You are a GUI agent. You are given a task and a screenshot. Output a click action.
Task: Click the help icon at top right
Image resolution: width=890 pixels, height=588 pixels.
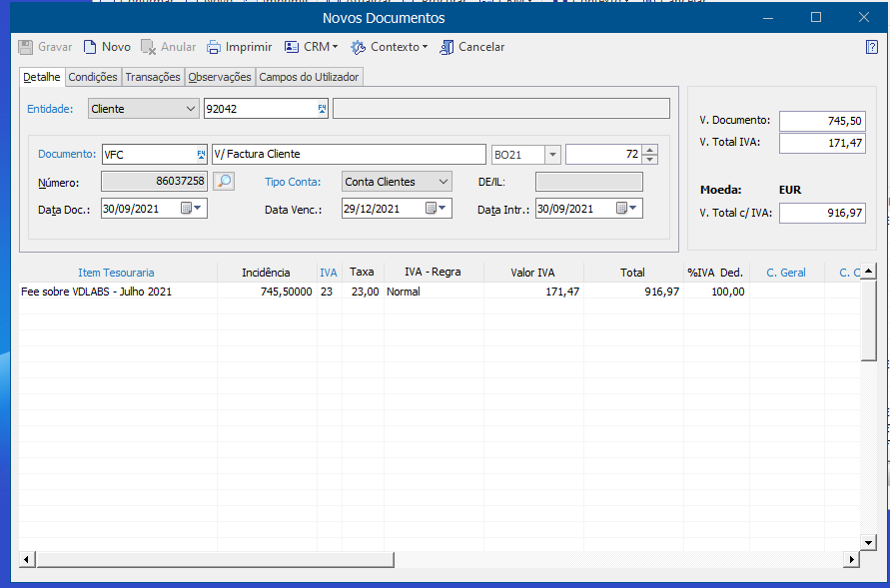pyautogui.click(x=871, y=47)
